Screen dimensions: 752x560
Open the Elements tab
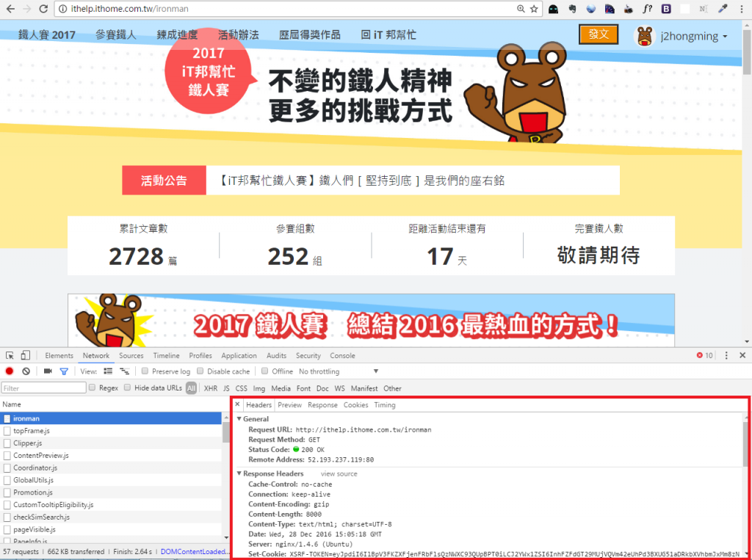tap(59, 355)
